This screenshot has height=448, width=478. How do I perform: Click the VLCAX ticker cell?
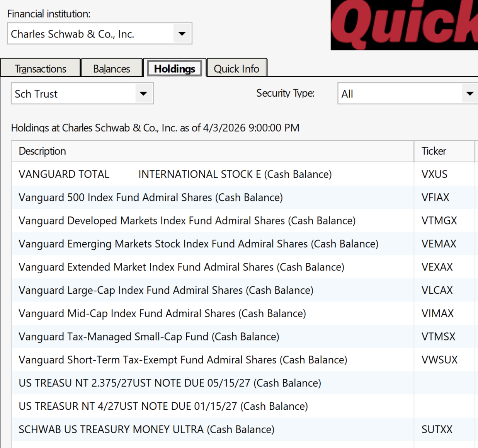[x=444, y=290]
